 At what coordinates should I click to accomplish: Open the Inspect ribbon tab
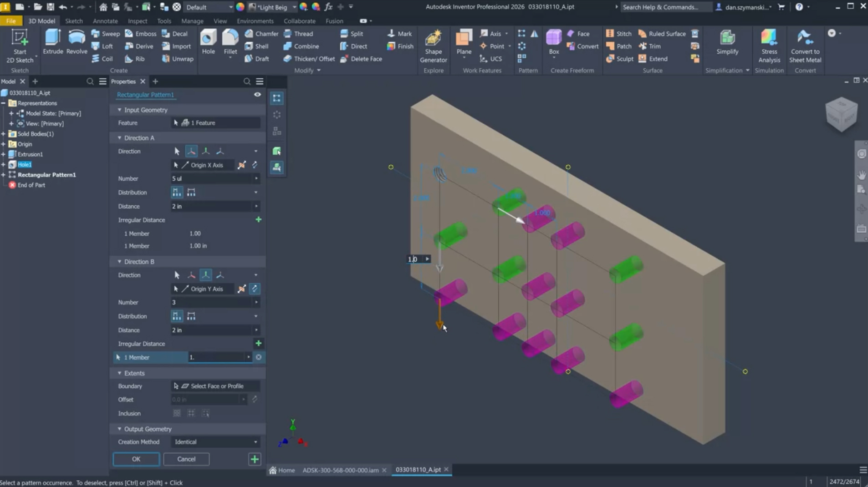click(137, 21)
